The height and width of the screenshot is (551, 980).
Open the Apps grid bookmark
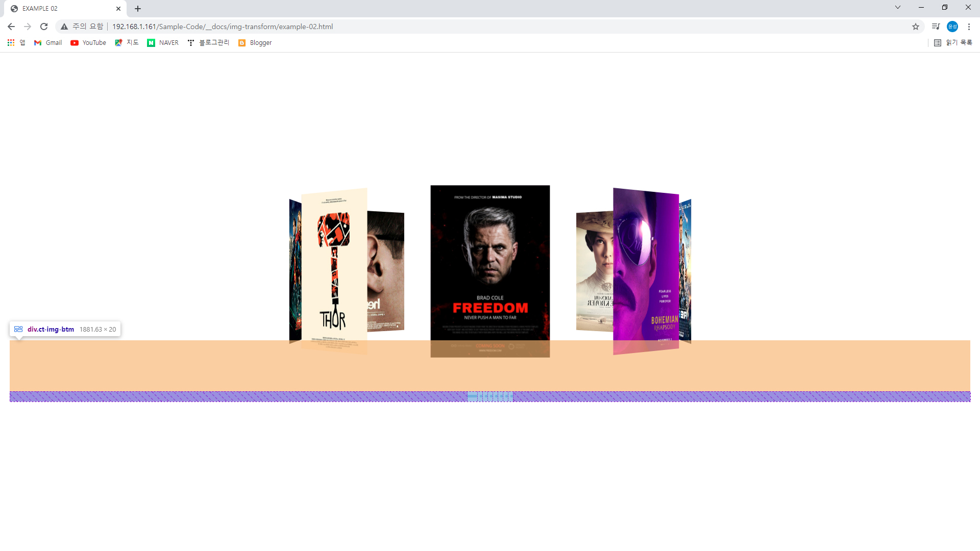point(11,43)
